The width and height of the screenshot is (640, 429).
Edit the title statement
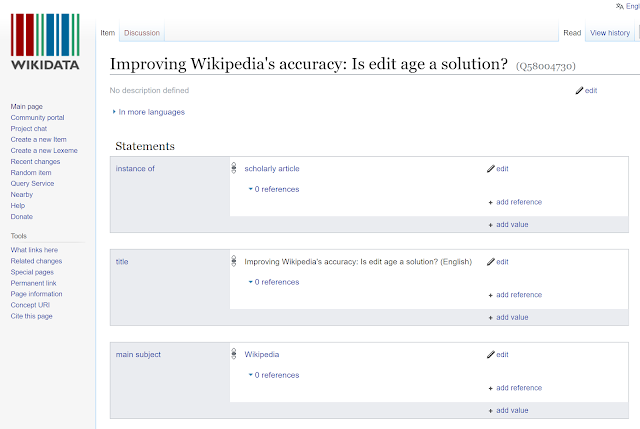pos(498,262)
